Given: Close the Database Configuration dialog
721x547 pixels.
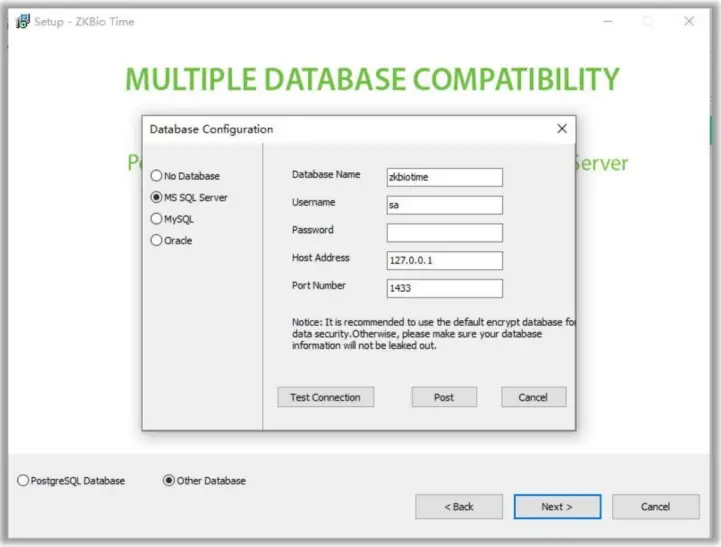Looking at the screenshot, I should [x=562, y=129].
